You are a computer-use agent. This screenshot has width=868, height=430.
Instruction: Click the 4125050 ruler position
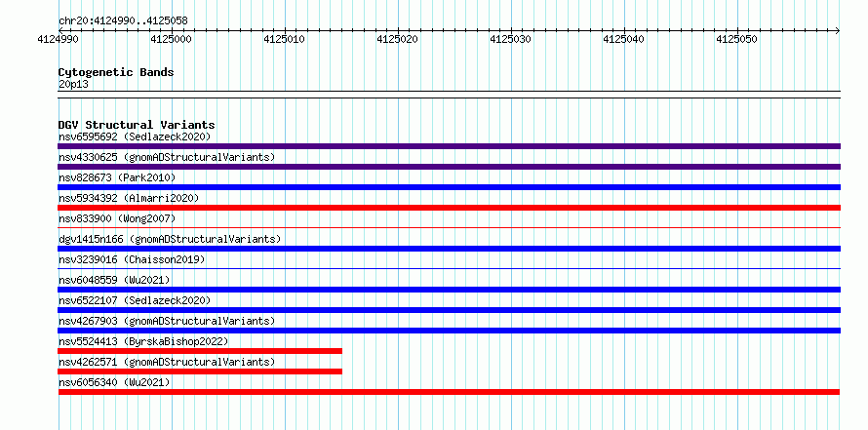[736, 40]
